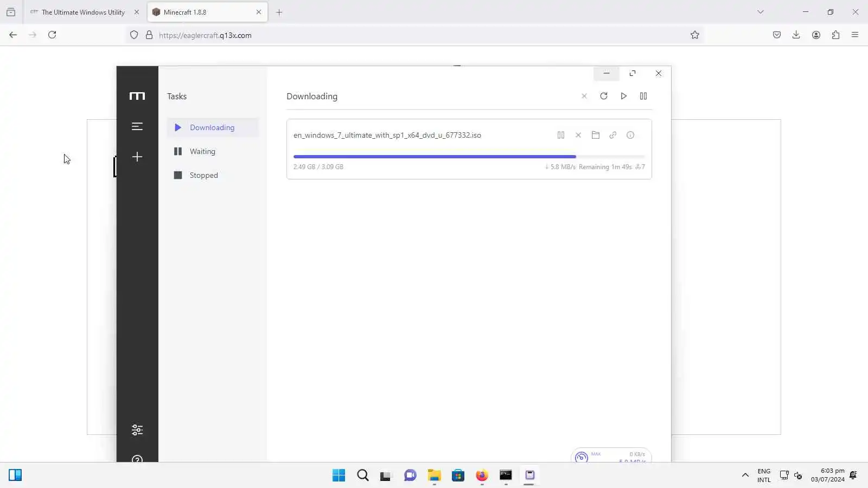The image size is (868, 488).
Task: Click the 2.49 GB / 3.09 GB size text
Action: click(x=318, y=167)
